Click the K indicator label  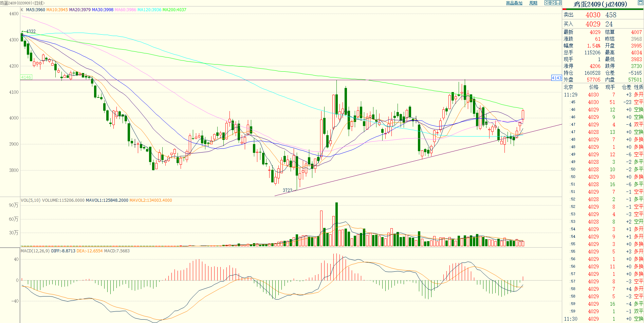22,10
